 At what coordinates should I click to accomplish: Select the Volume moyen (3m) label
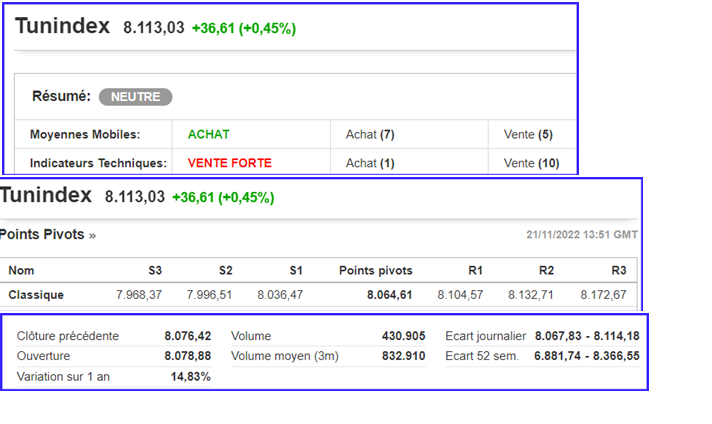pyautogui.click(x=284, y=356)
